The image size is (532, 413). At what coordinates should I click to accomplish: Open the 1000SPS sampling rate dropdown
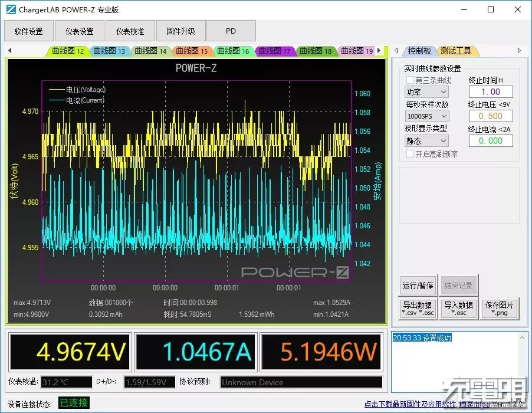[x=426, y=116]
